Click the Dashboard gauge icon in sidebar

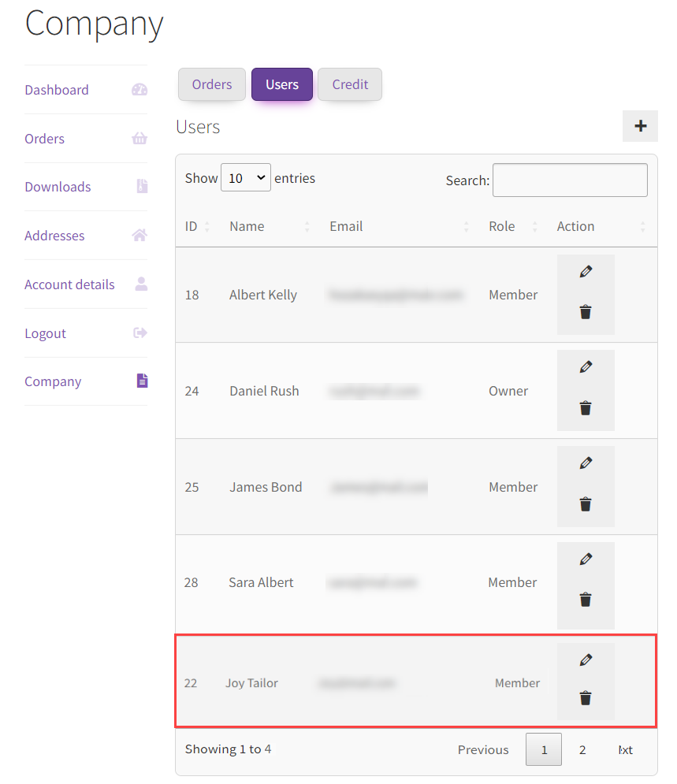point(139,90)
